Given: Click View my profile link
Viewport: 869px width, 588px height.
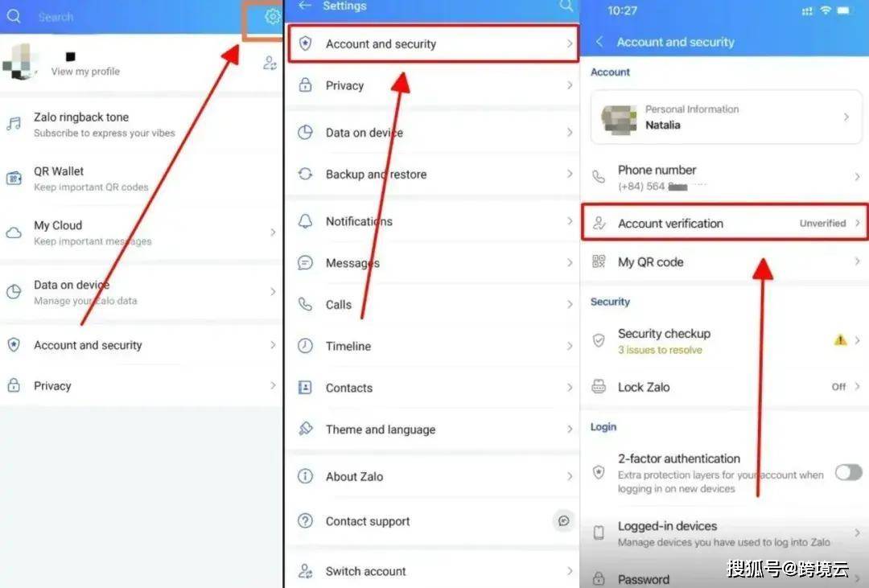Looking at the screenshot, I should (x=85, y=72).
